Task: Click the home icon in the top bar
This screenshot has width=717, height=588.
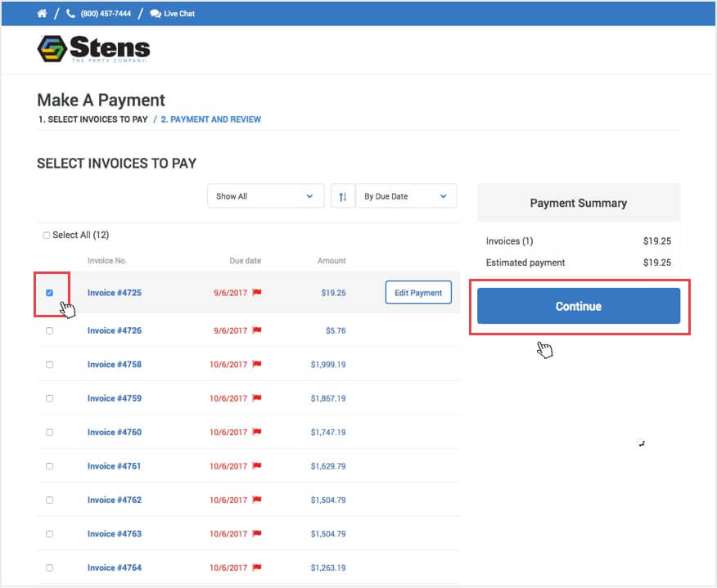Action: (x=41, y=13)
